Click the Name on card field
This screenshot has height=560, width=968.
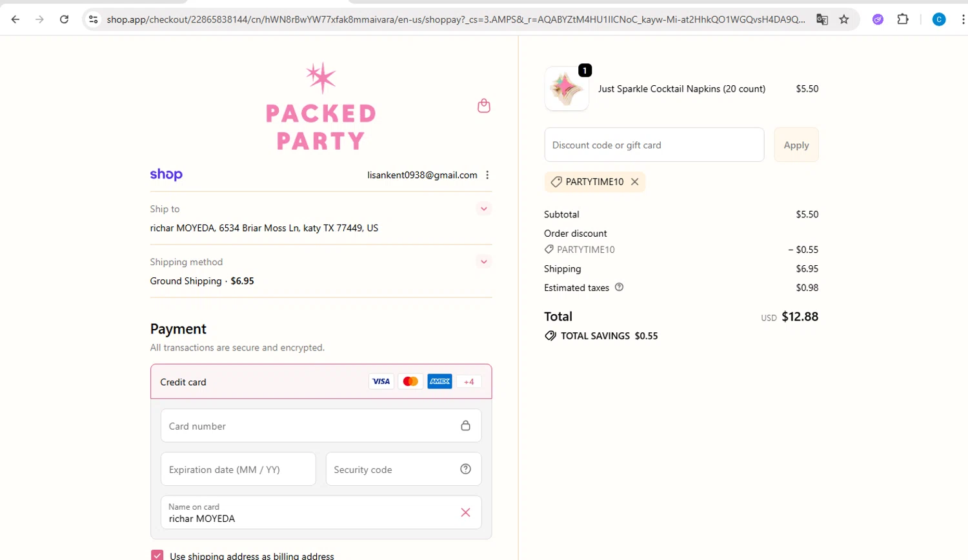click(321, 513)
